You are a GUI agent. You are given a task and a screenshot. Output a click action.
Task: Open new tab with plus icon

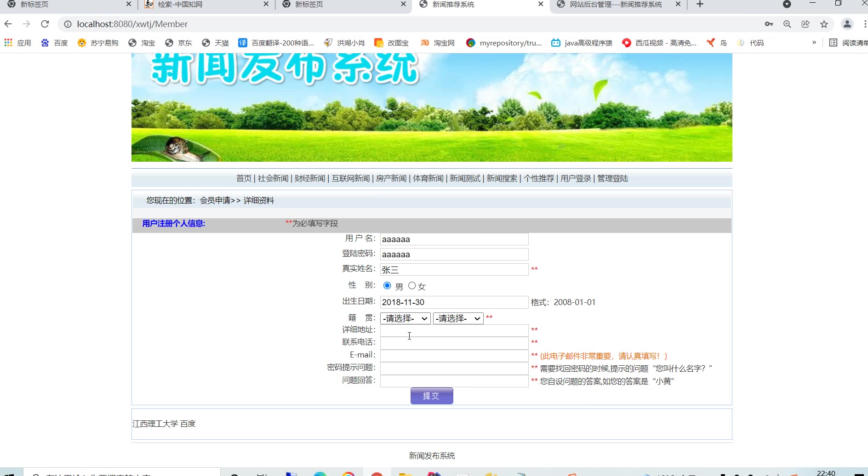[x=700, y=5]
